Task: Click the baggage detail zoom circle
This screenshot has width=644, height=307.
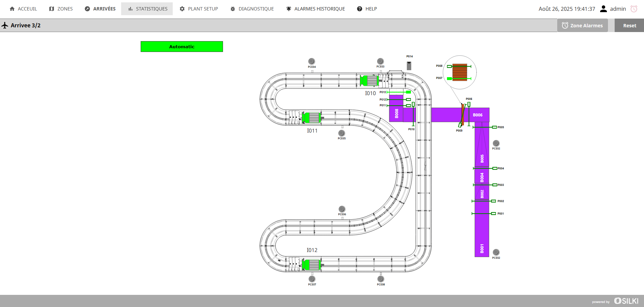Action: click(x=459, y=72)
